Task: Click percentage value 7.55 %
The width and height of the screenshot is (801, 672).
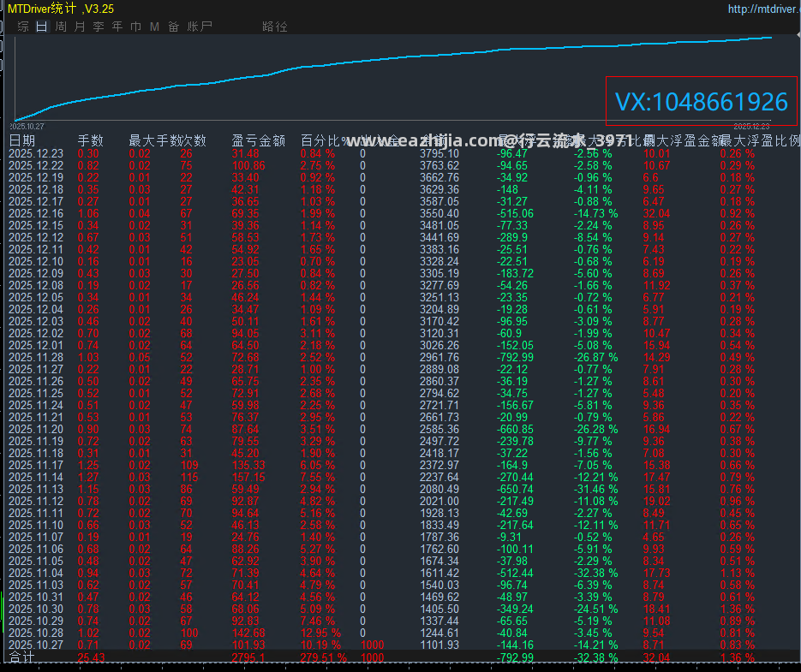Action: tap(317, 477)
